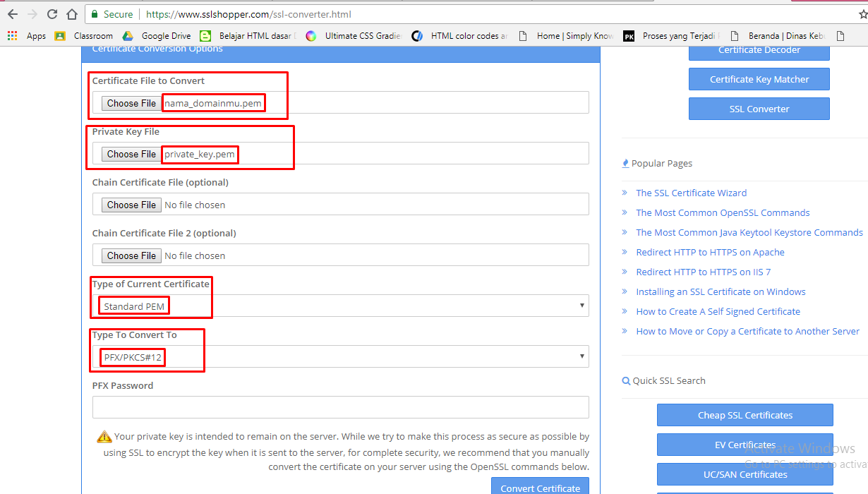Choose file for Chain Certificate File 2

pyautogui.click(x=131, y=255)
